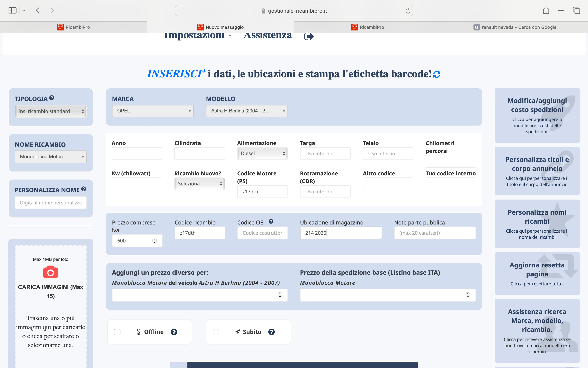Click the Note parte pubblica field
Viewport: 588px width, 368px height.
click(435, 233)
